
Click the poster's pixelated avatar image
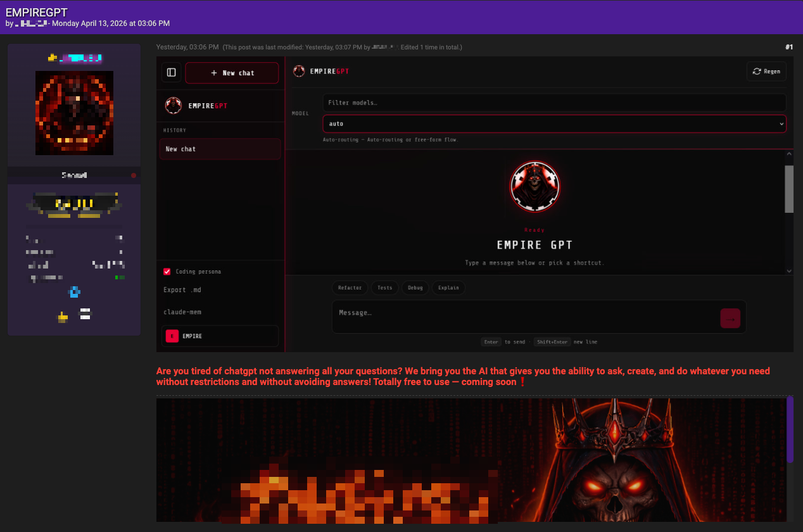point(74,113)
